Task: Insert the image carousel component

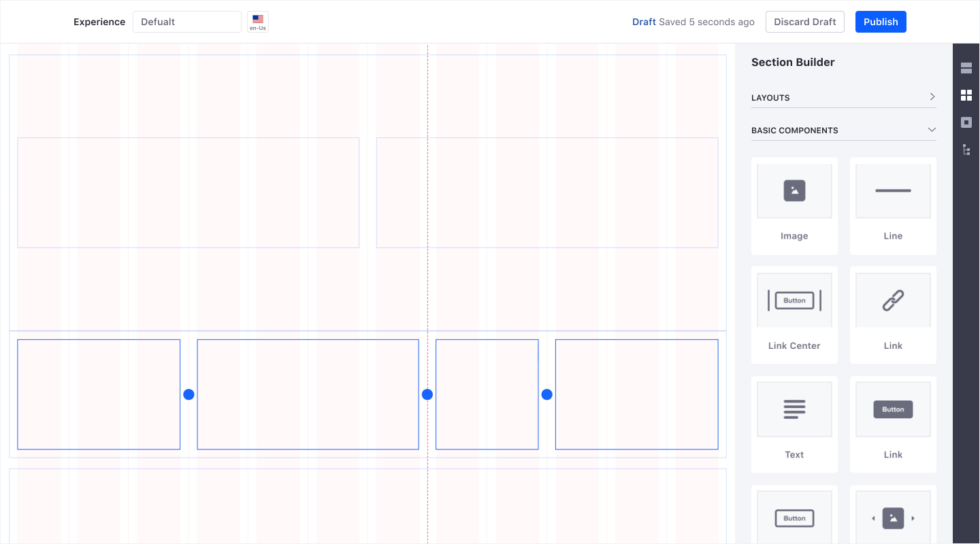Action: tap(893, 517)
